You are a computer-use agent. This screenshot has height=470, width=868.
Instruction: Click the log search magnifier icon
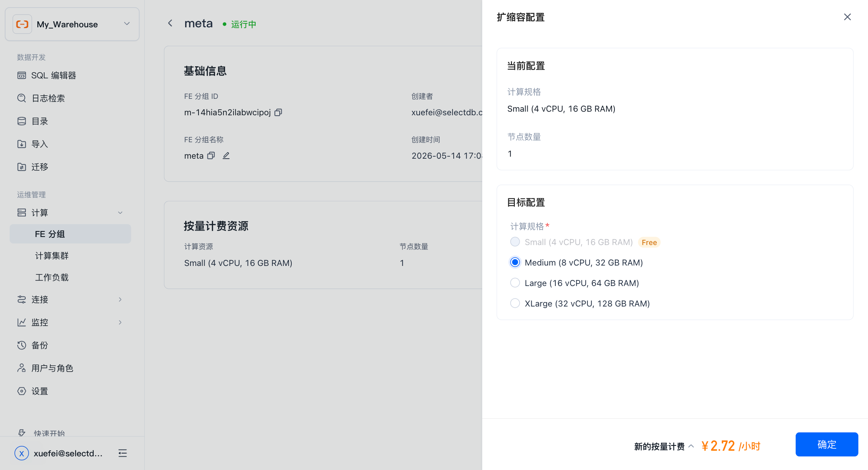(22, 98)
